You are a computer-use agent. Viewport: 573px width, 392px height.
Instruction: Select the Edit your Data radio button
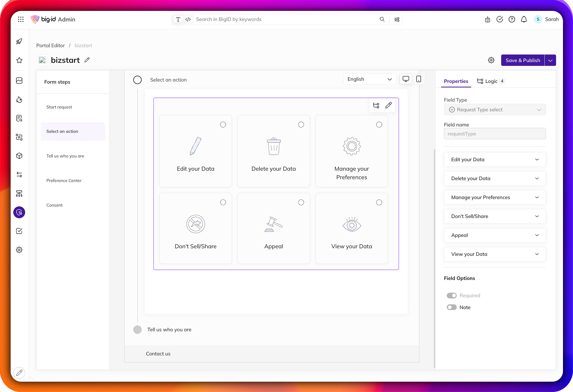pyautogui.click(x=223, y=125)
